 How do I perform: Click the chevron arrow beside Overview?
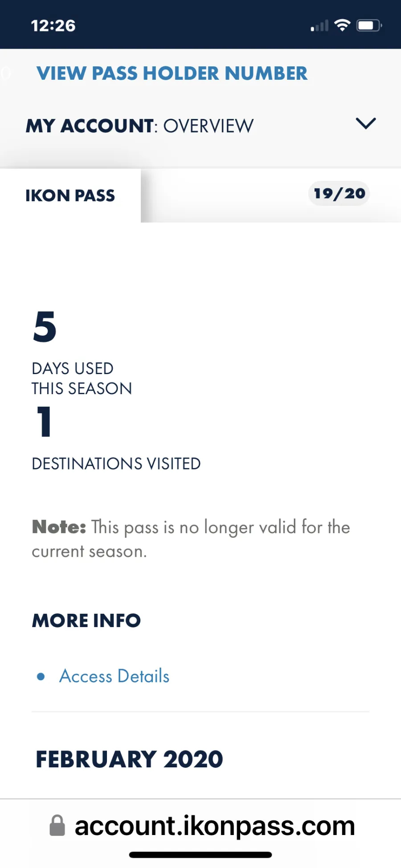(366, 123)
